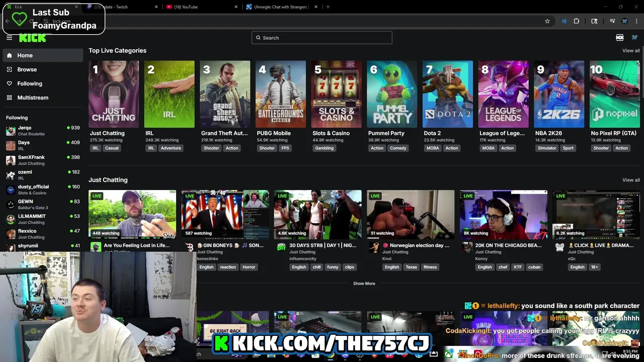Close the Uhmegle tab

[x=316, y=7]
